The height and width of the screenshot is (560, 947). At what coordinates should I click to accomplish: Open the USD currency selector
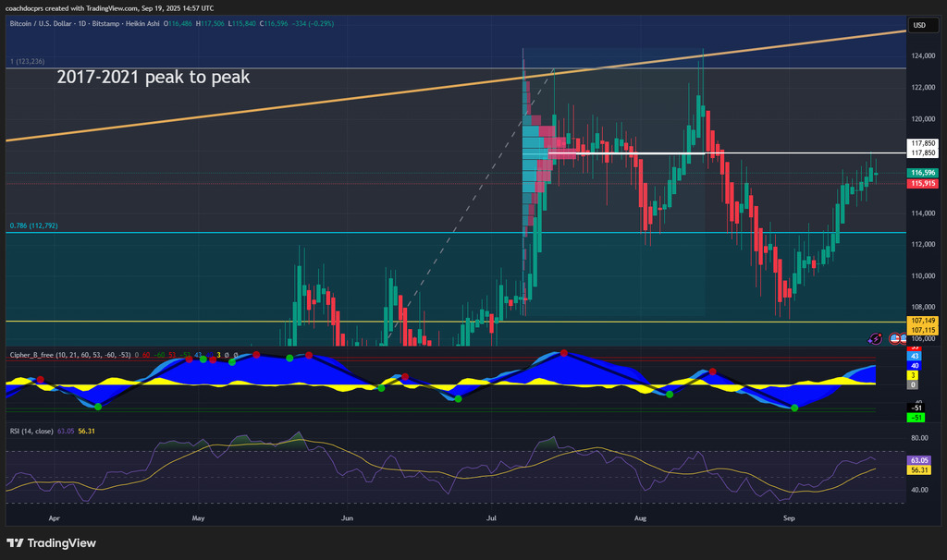tap(919, 25)
